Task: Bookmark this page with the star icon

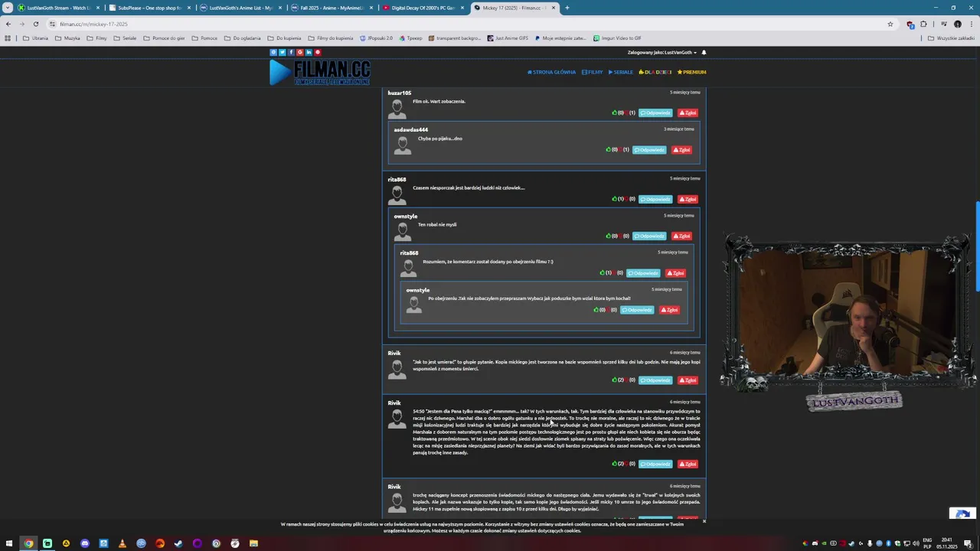Action: pos(890,24)
